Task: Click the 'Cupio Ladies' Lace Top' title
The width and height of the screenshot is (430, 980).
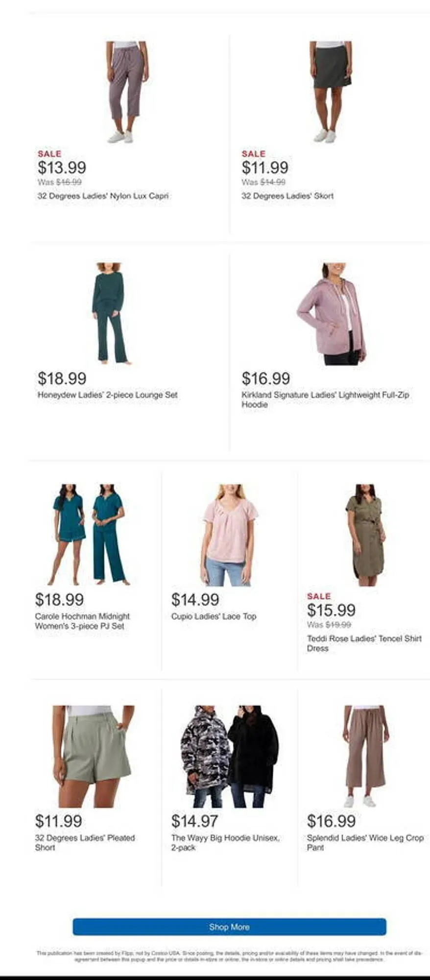Action: [x=214, y=616]
